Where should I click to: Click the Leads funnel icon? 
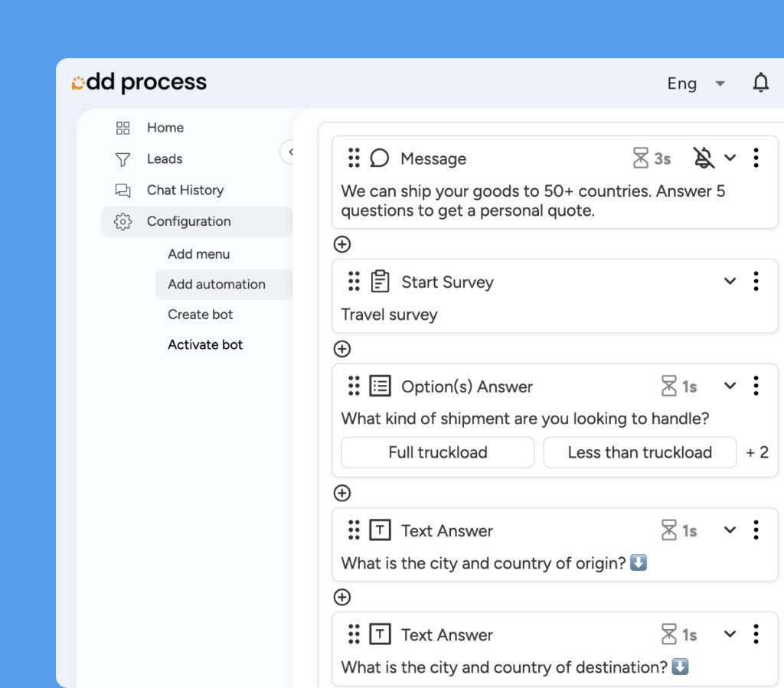point(122,159)
